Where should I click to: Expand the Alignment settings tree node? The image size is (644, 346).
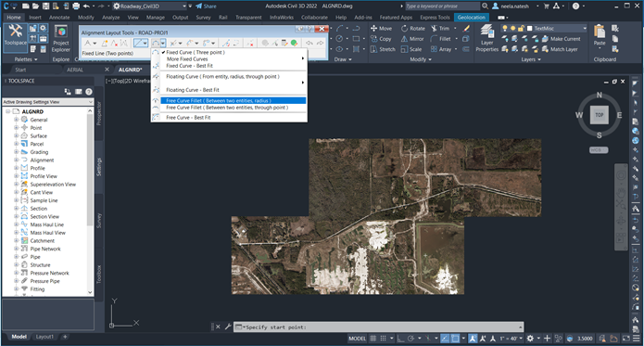click(x=17, y=160)
